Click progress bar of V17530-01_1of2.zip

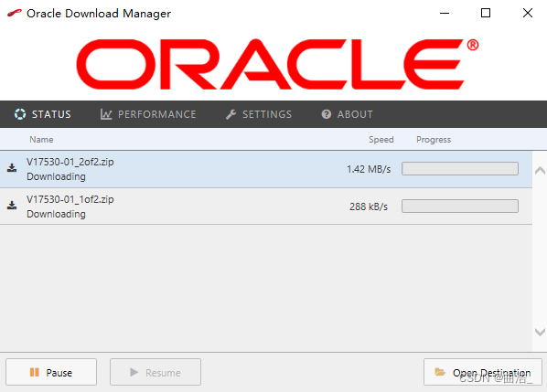460,206
